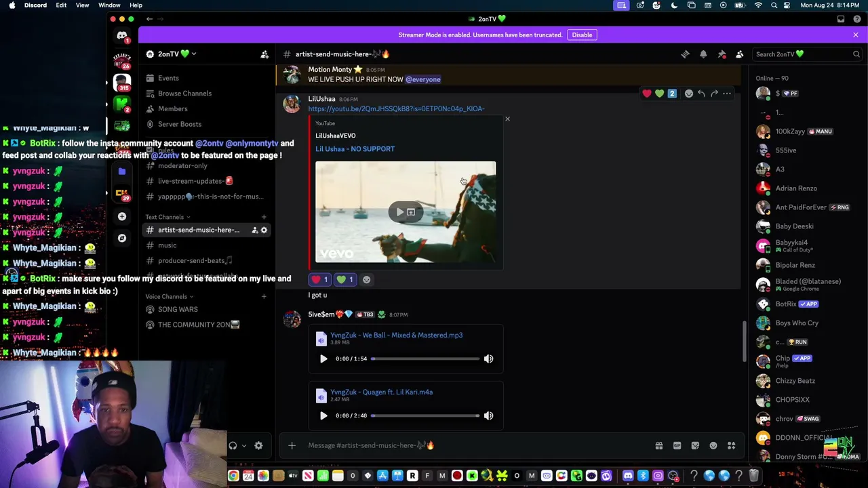Viewport: 868px width, 488px height.
Task: Create a channel in Text Channels
Action: (x=264, y=217)
